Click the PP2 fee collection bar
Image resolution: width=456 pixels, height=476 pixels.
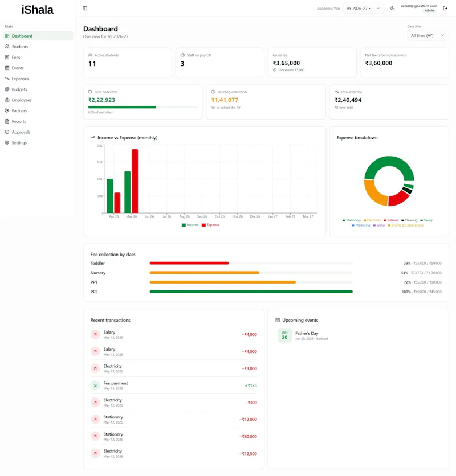click(251, 292)
